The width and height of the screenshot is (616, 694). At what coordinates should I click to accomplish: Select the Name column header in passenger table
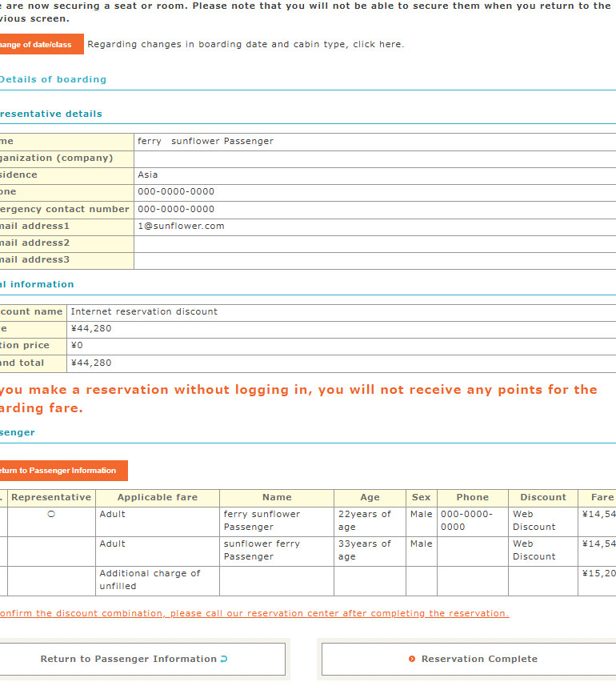coord(277,497)
